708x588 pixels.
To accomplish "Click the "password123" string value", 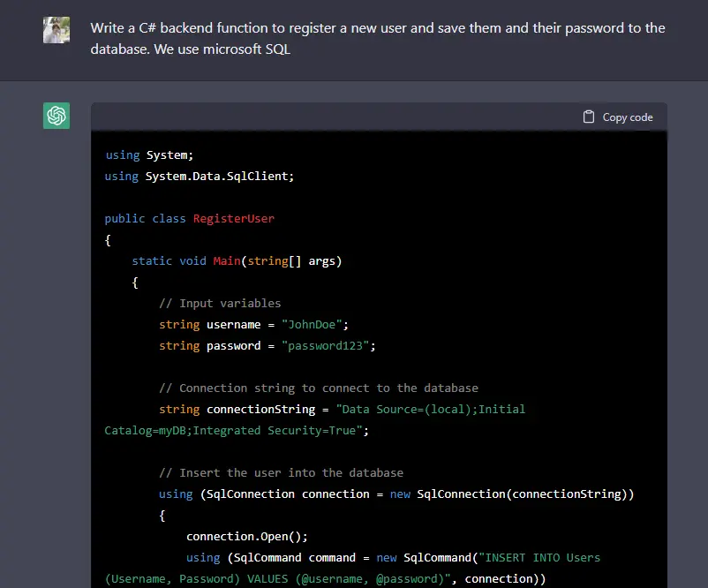I will 329,345.
